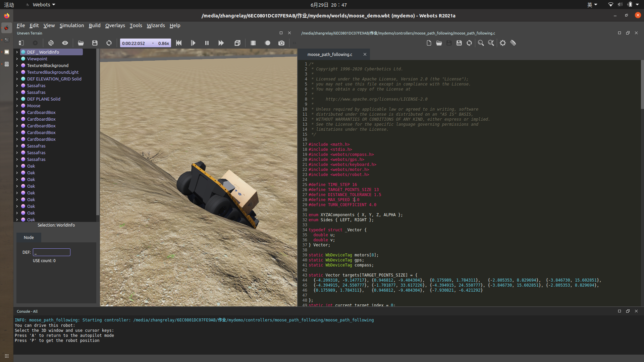This screenshot has height=362, width=644.
Task: Reload the world with the circular refresh icon
Action: (x=109, y=43)
